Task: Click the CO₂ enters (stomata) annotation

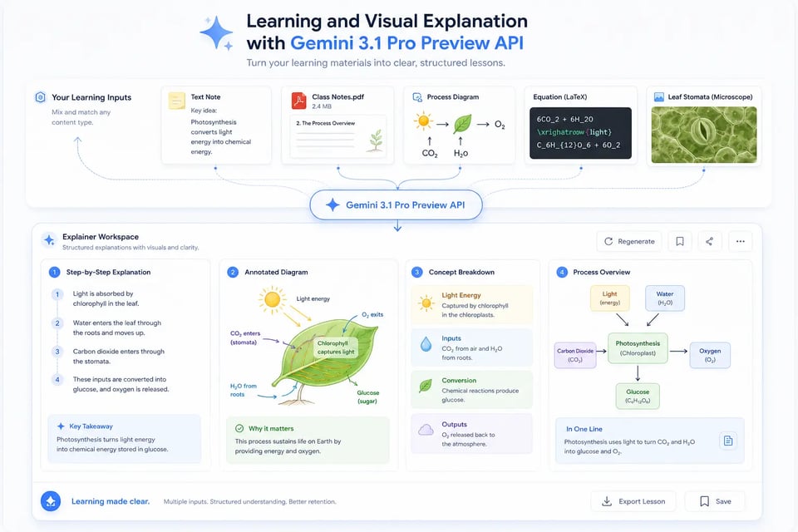Action: click(x=245, y=337)
